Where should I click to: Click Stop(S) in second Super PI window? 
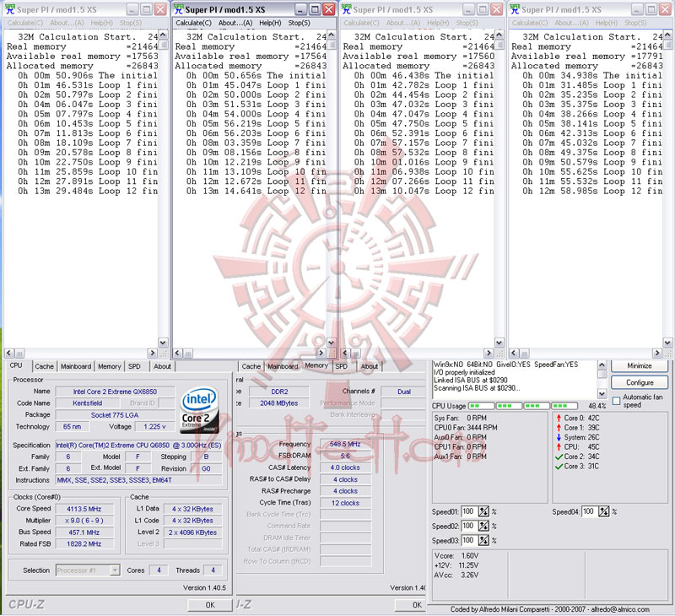pyautogui.click(x=299, y=23)
